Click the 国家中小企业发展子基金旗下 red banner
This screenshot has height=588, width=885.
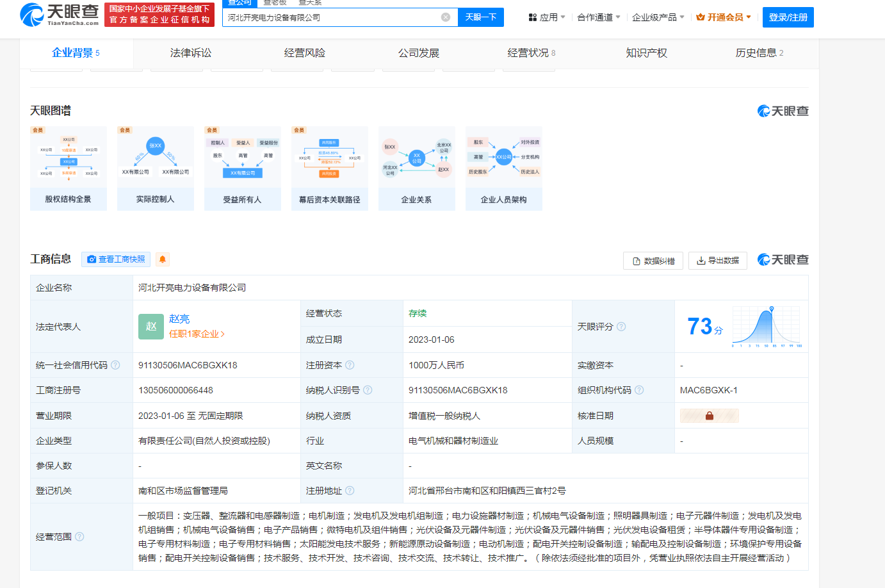click(159, 14)
